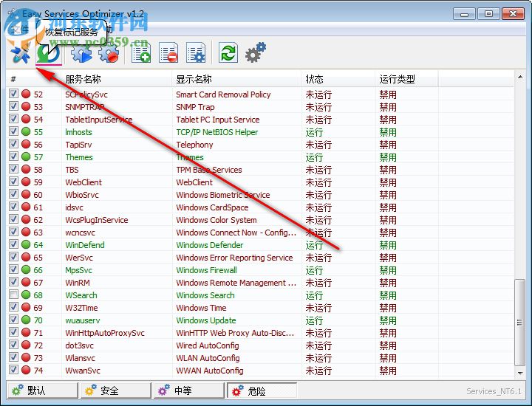Uncheck the SNMPTRAP row checkbox

tap(13, 106)
